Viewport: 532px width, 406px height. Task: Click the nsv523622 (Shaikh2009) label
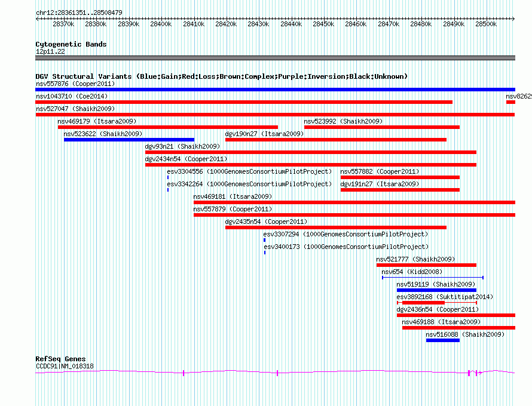pyautogui.click(x=103, y=134)
